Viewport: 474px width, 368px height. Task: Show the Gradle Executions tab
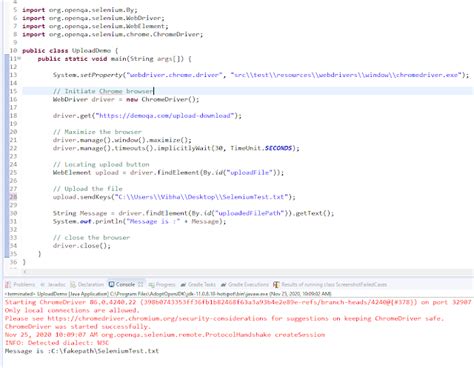coord(245,284)
